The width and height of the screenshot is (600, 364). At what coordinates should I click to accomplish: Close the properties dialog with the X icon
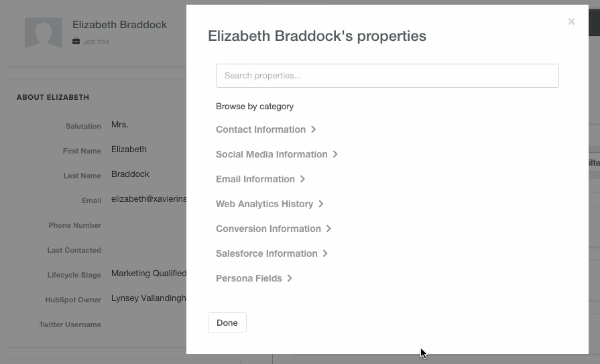click(571, 22)
